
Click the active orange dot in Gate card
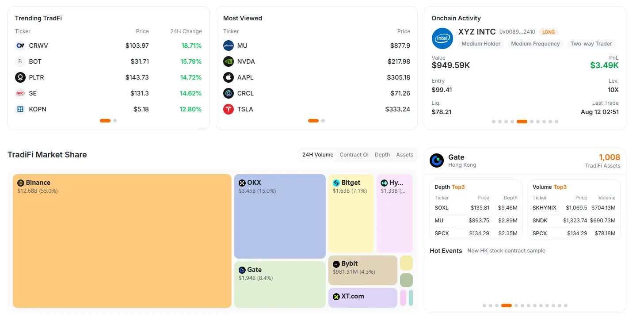point(507,306)
